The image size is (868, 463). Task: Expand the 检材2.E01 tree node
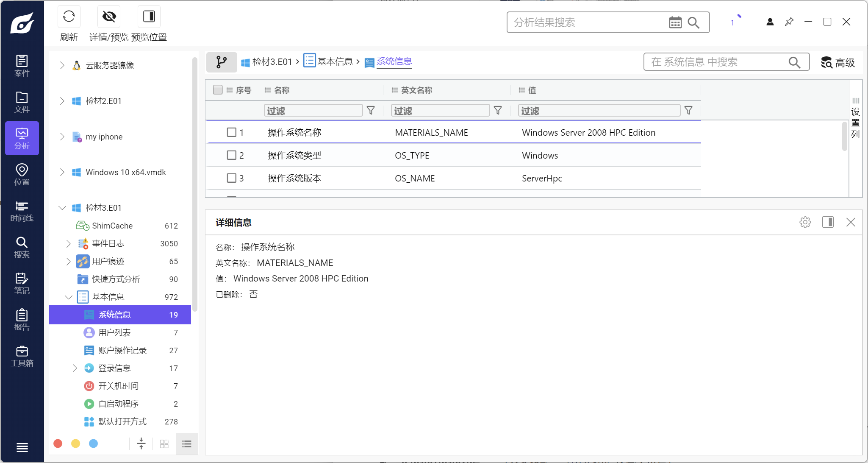pos(62,101)
